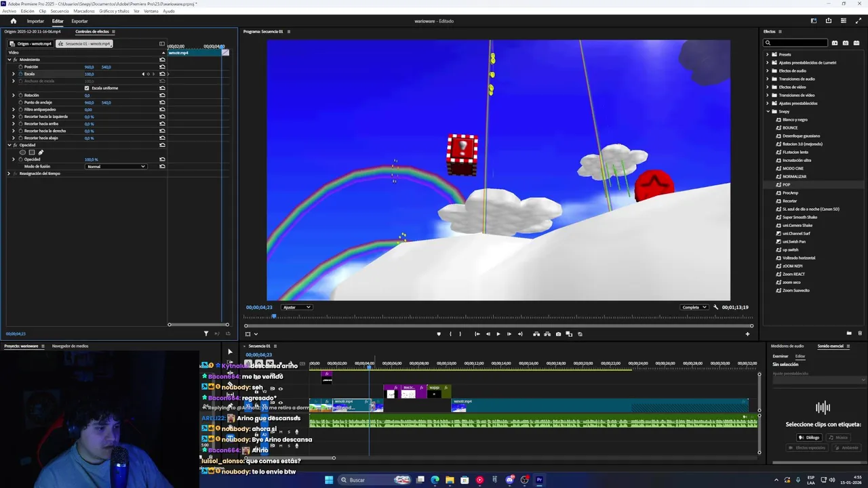Select the Origen - wmotr.mp4 source button
Screen dimensions: 868x488
(31, 43)
